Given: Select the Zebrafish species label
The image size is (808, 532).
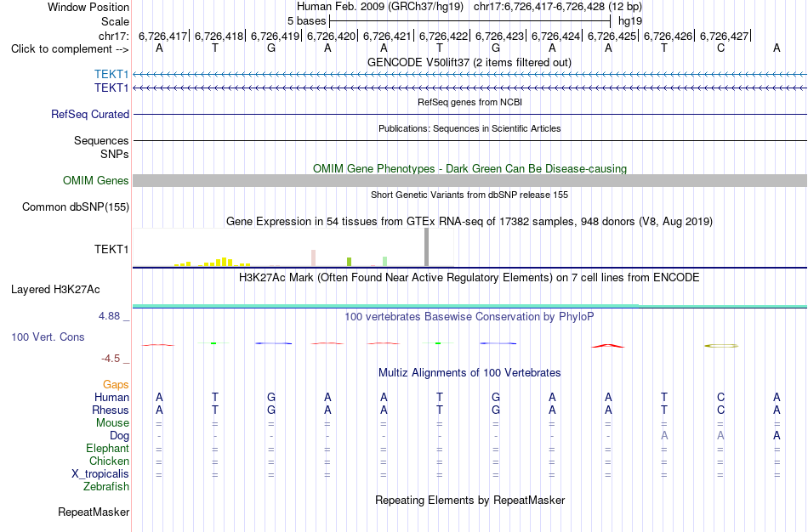Looking at the screenshot, I should click(x=106, y=486).
